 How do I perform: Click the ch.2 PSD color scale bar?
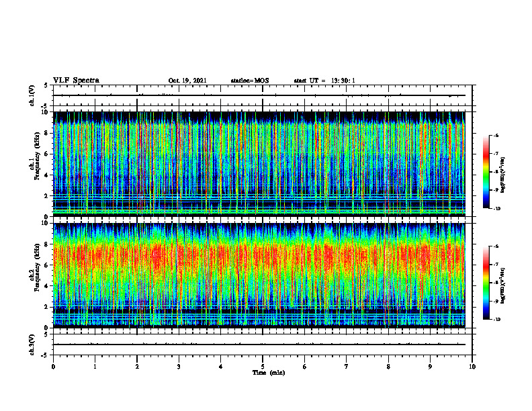pyautogui.click(x=486, y=283)
